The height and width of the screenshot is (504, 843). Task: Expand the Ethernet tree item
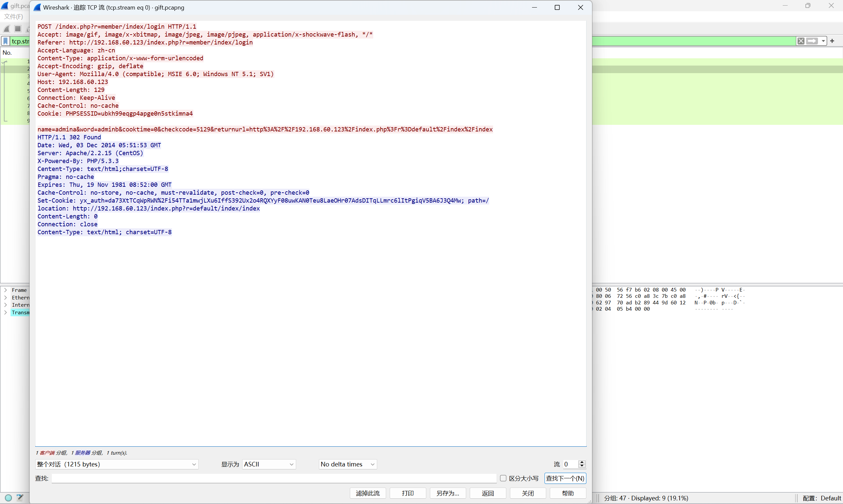tap(5, 297)
